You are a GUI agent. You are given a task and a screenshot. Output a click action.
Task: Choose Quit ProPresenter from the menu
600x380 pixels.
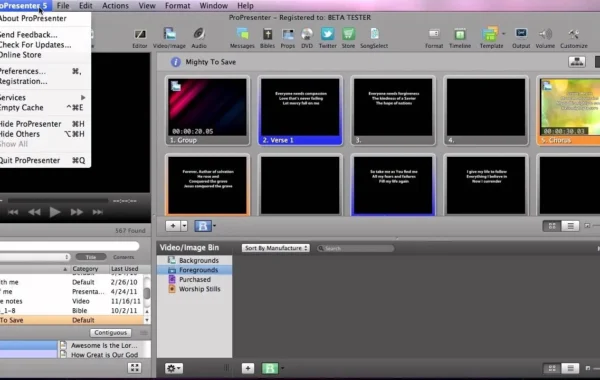click(x=45, y=160)
